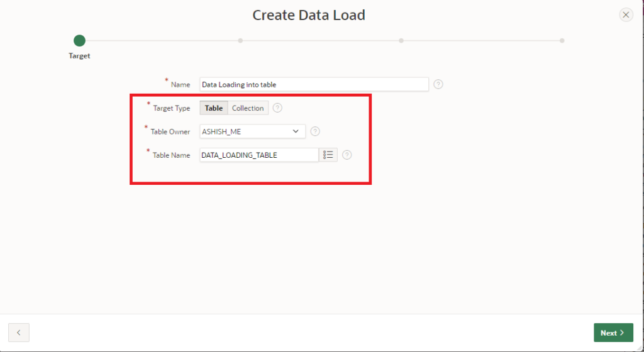Select Table as the Target Type
Image resolution: width=644 pixels, height=352 pixels.
(x=214, y=108)
